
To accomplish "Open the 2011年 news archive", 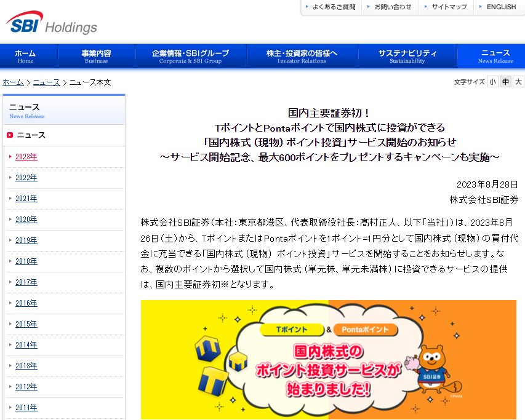I will point(26,408).
